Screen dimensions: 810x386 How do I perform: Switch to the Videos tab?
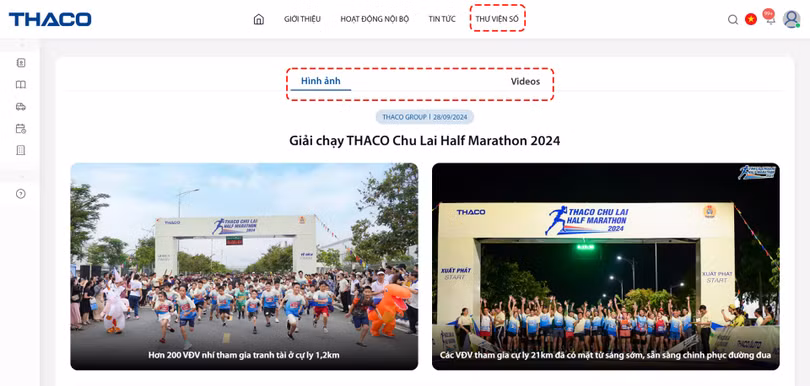pos(525,82)
